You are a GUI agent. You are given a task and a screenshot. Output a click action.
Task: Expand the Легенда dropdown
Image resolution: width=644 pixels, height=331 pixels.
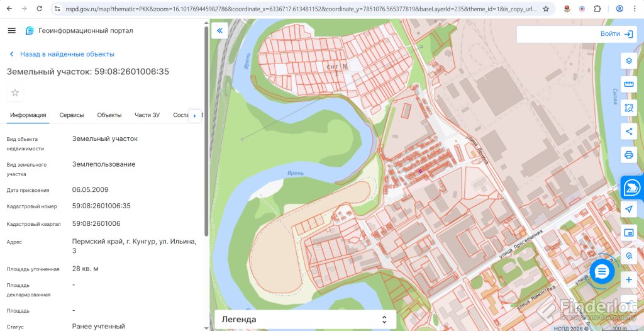305,320
